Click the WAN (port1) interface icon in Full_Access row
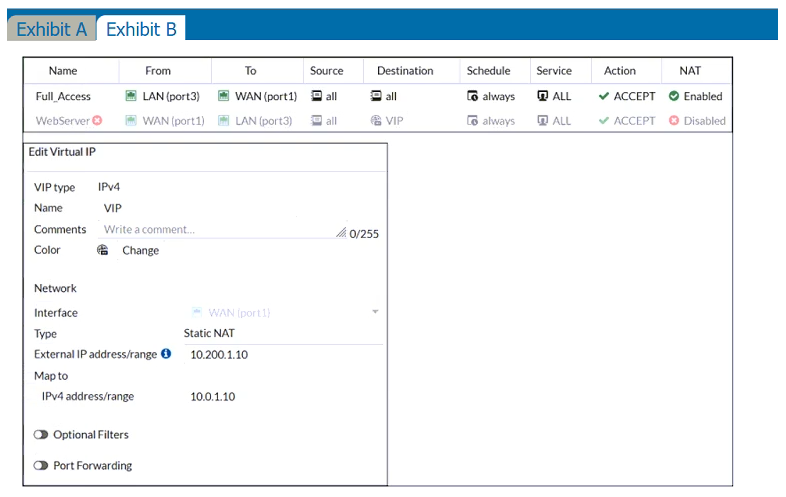This screenshot has width=786, height=497. [x=224, y=96]
